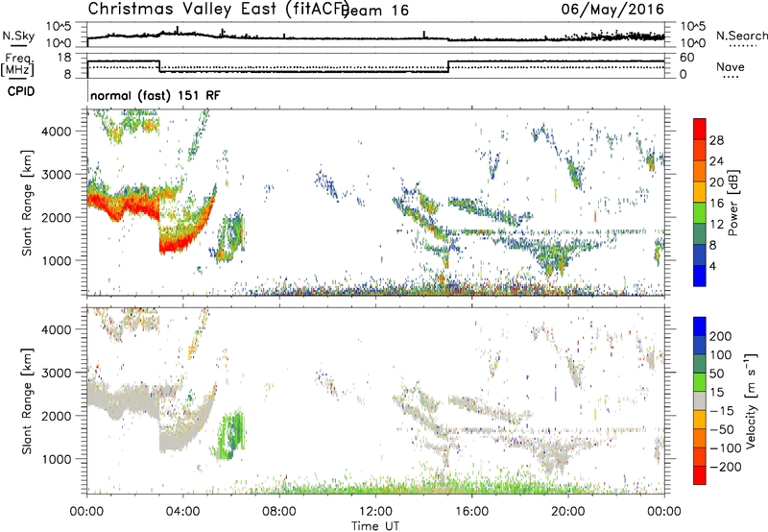Image resolution: width=768 pixels, height=532 pixels.
Task: Select the dark blue 4–8 dB Power colorbar segment
Action: click(700, 254)
